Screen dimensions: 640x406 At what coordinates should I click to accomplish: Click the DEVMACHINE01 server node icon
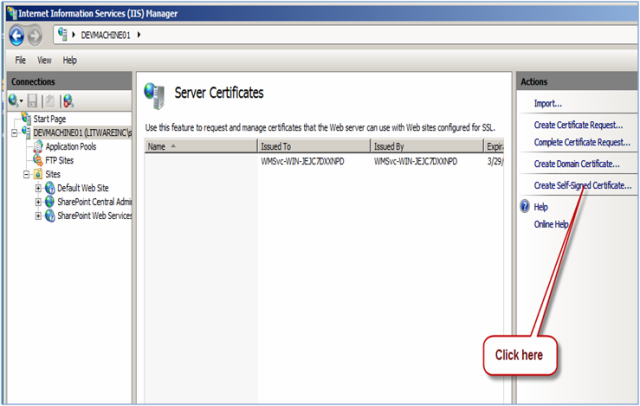coord(27,132)
